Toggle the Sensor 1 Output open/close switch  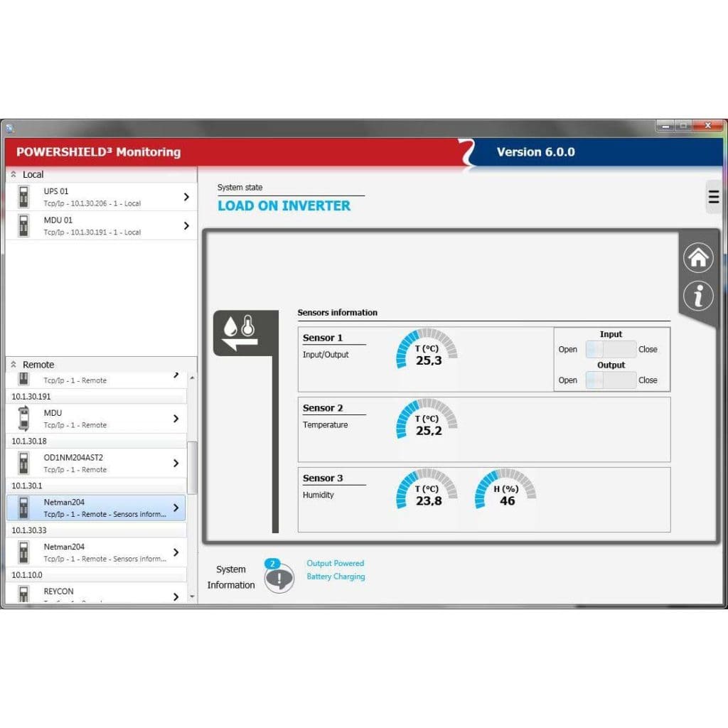(611, 380)
